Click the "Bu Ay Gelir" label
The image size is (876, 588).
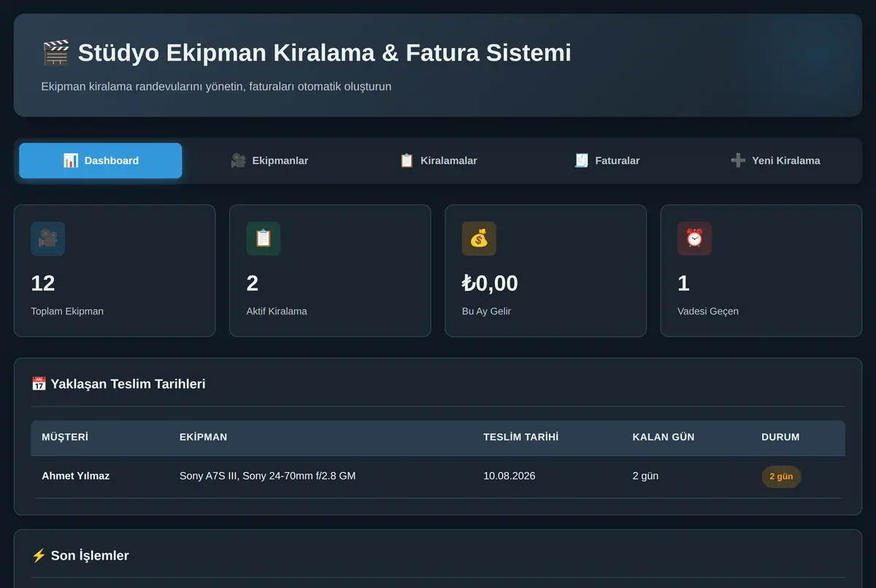coord(486,311)
